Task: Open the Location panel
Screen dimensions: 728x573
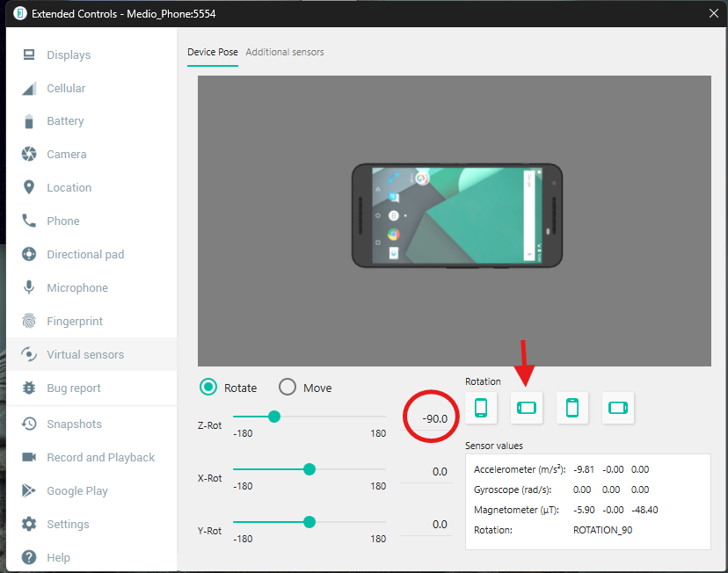Action: click(69, 188)
